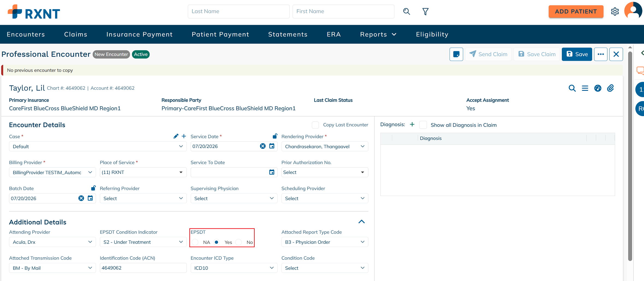Open the Batch Date calendar picker
Viewport: 644px width, 281px height.
(90, 198)
